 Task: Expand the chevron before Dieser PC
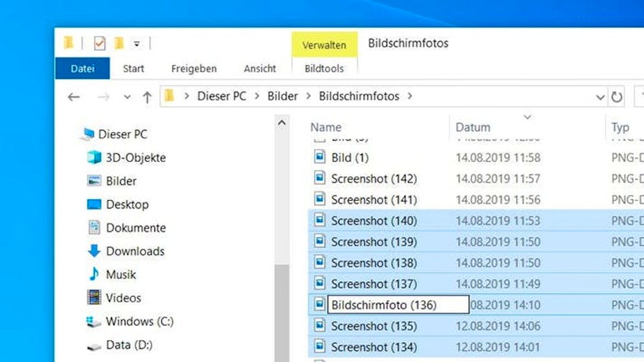(x=187, y=96)
